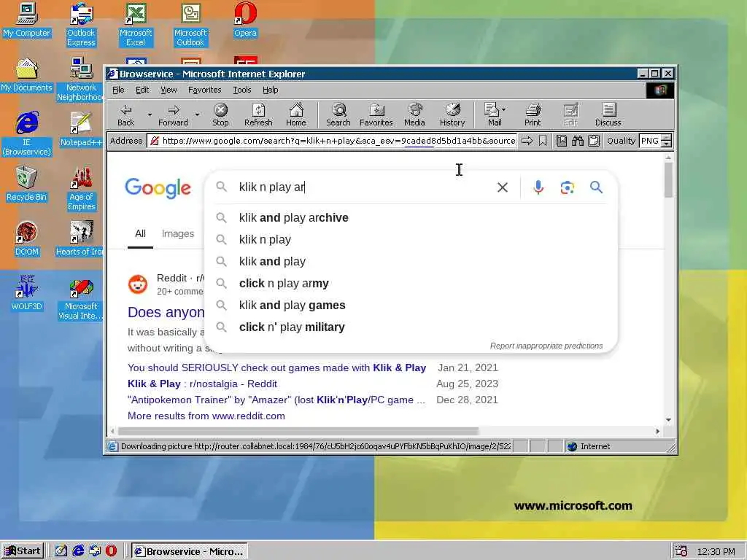Expand the Mail button dropdown arrow
747x560 pixels.
click(x=504, y=109)
